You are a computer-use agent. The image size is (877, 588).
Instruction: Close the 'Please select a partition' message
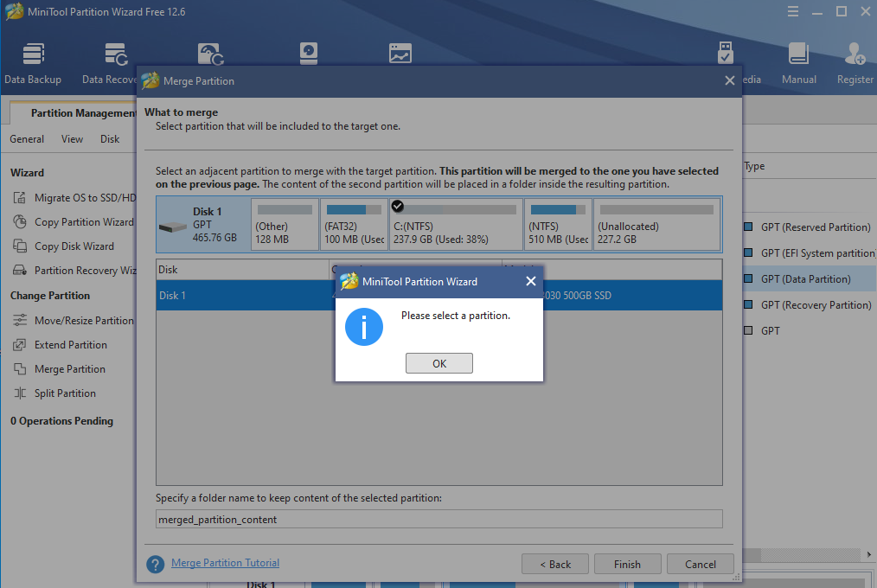click(x=531, y=281)
